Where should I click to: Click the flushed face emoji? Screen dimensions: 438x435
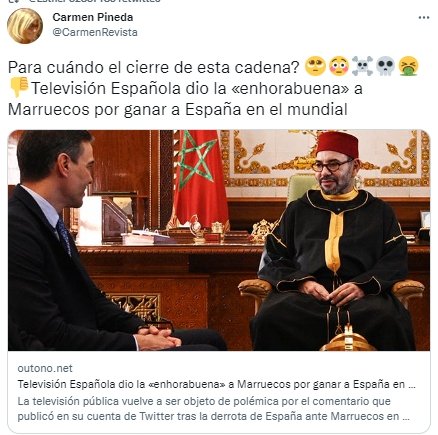(x=339, y=66)
